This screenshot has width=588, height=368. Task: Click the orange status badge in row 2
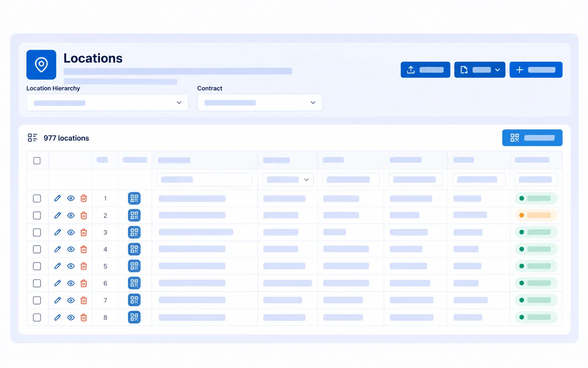536,215
